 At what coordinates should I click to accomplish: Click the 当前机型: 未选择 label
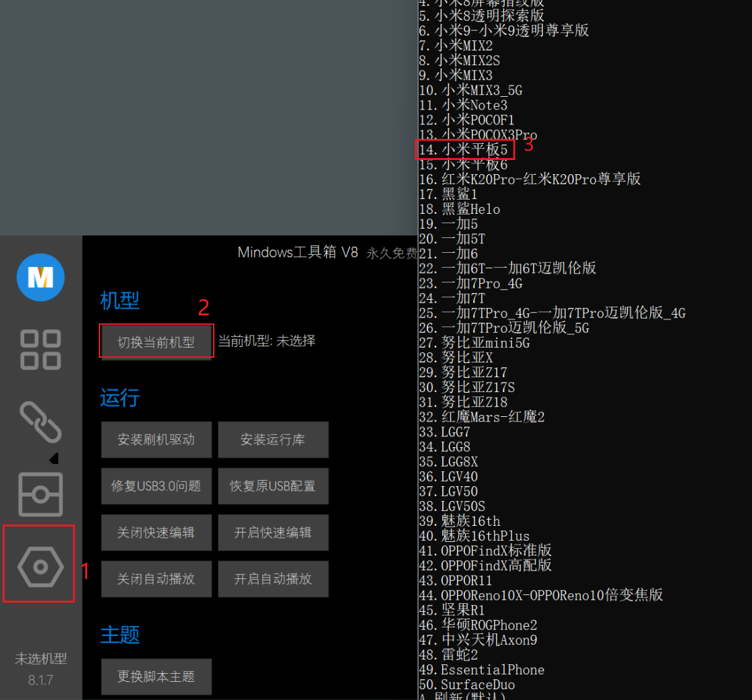(267, 341)
